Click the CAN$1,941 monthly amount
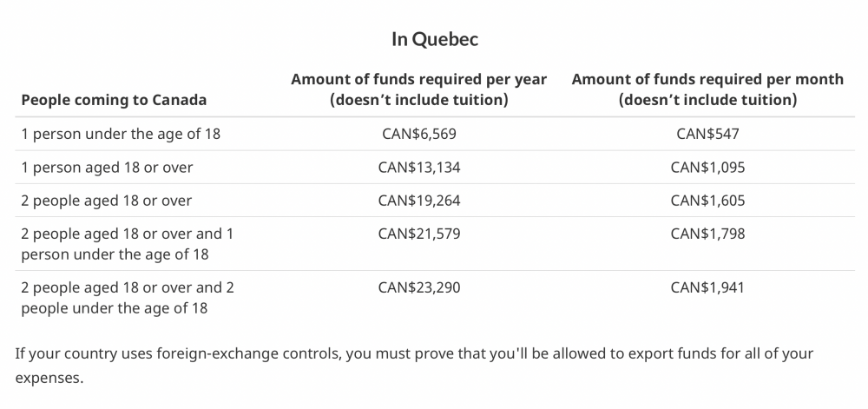This screenshot has height=409, width=868. [x=707, y=287]
